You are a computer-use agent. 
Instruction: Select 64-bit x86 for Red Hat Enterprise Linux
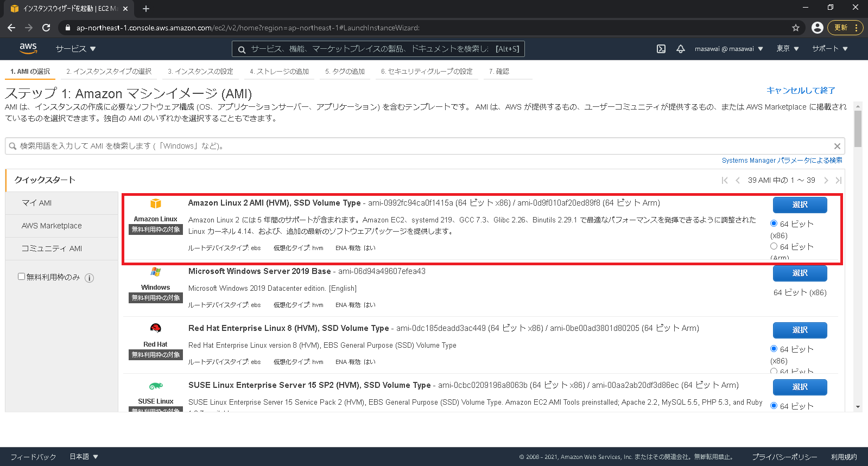click(774, 349)
